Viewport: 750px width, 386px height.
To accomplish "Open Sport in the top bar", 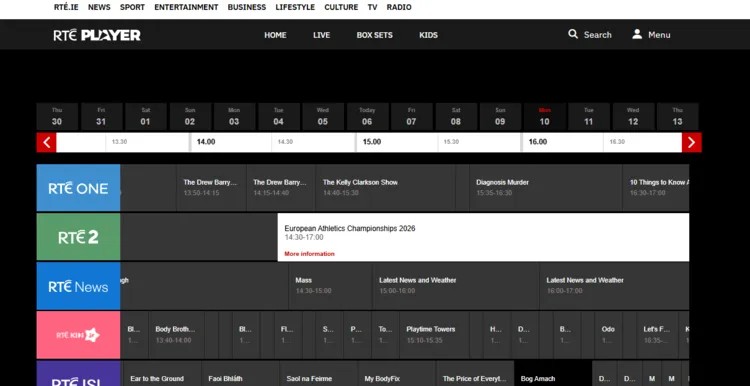I will coord(132,7).
